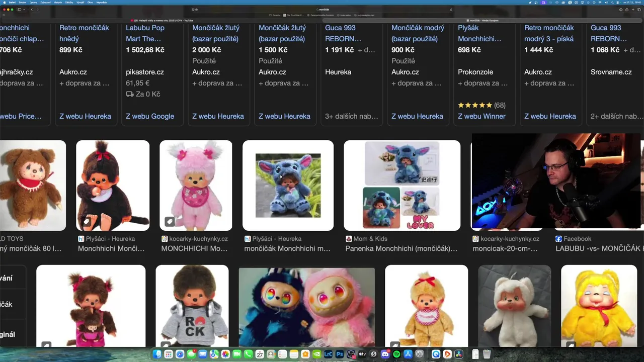Screen dimensions: 644x362
Task: Open the Historie menu
Action: (58, 3)
